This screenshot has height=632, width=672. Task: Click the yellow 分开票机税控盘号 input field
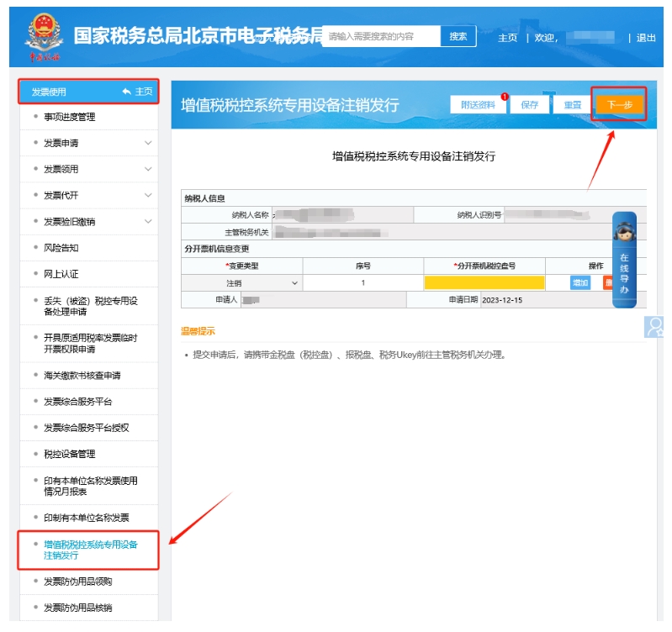pyautogui.click(x=484, y=283)
